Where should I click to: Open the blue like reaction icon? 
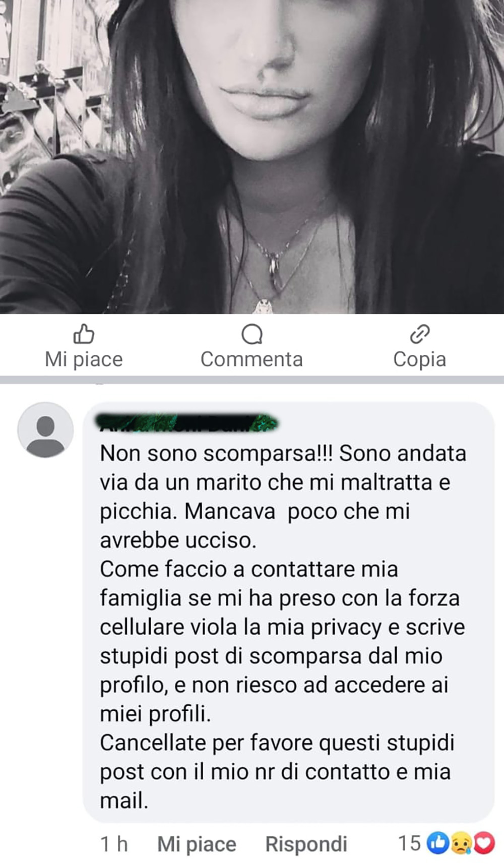438,843
